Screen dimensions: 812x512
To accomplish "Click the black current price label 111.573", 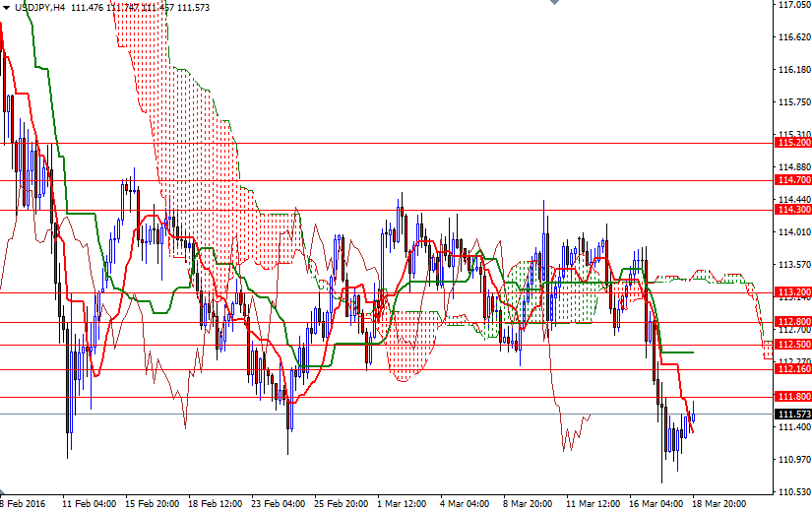I will 793,415.
